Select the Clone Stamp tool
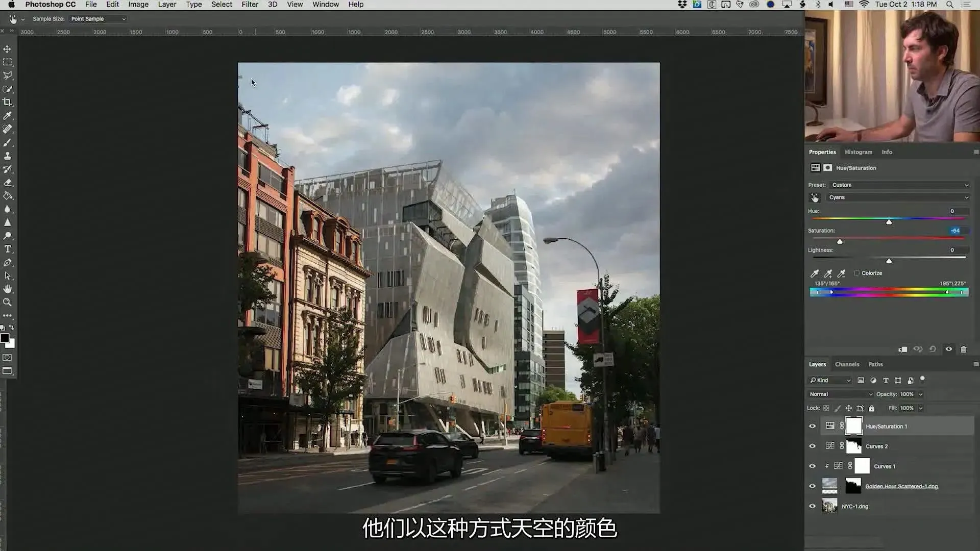This screenshot has height=551, width=980. coord(7,156)
